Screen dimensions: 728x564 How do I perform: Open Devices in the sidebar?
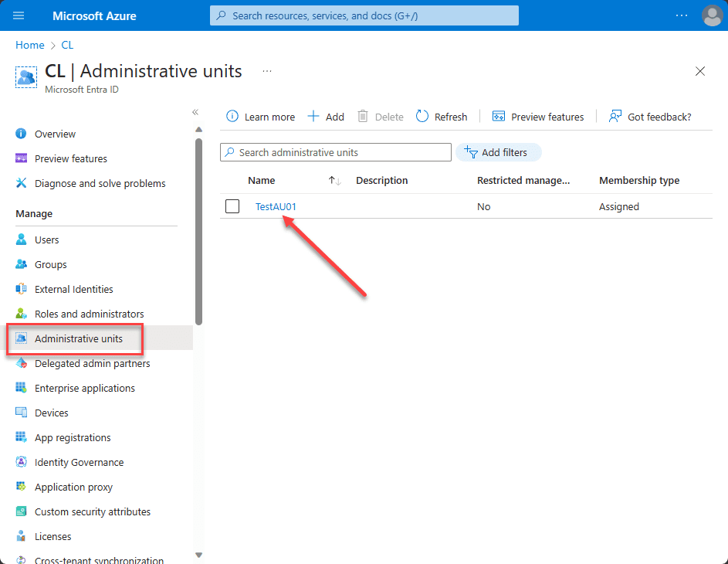click(52, 413)
